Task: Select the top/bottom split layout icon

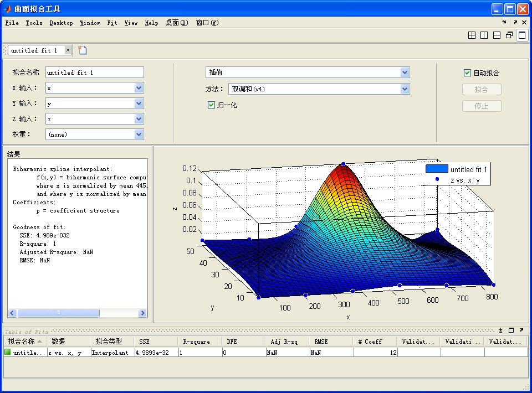Action: point(497,35)
